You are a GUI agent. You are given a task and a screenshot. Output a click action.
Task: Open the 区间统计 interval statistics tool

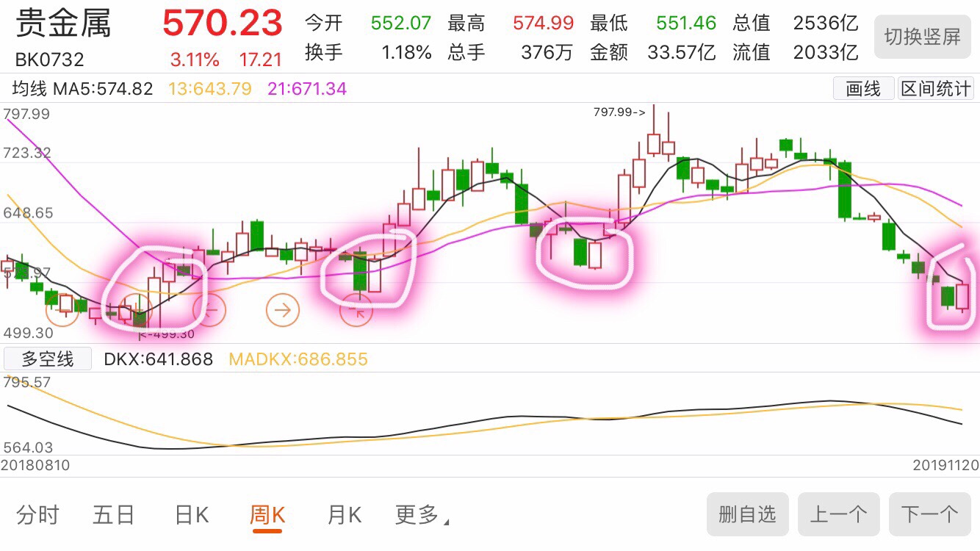click(x=935, y=87)
